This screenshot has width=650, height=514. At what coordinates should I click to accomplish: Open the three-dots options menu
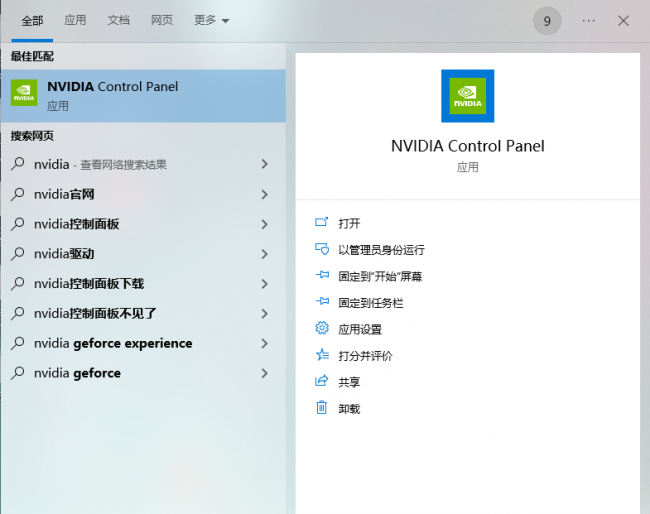[x=588, y=21]
